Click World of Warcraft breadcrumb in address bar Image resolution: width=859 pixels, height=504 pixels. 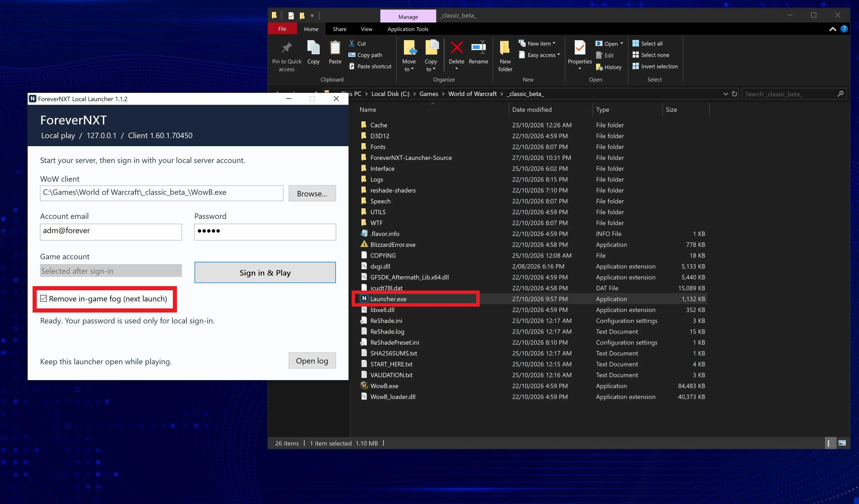(x=472, y=94)
